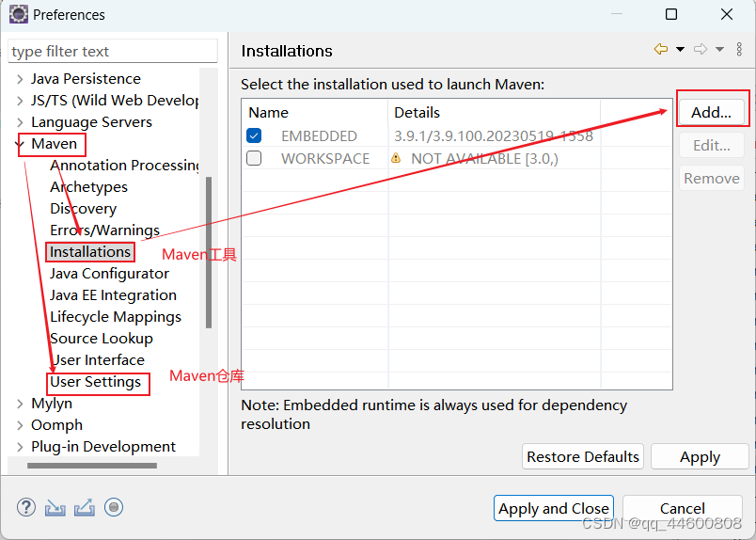This screenshot has width=756, height=540.
Task: Select the Maven tree label
Action: [x=54, y=144]
